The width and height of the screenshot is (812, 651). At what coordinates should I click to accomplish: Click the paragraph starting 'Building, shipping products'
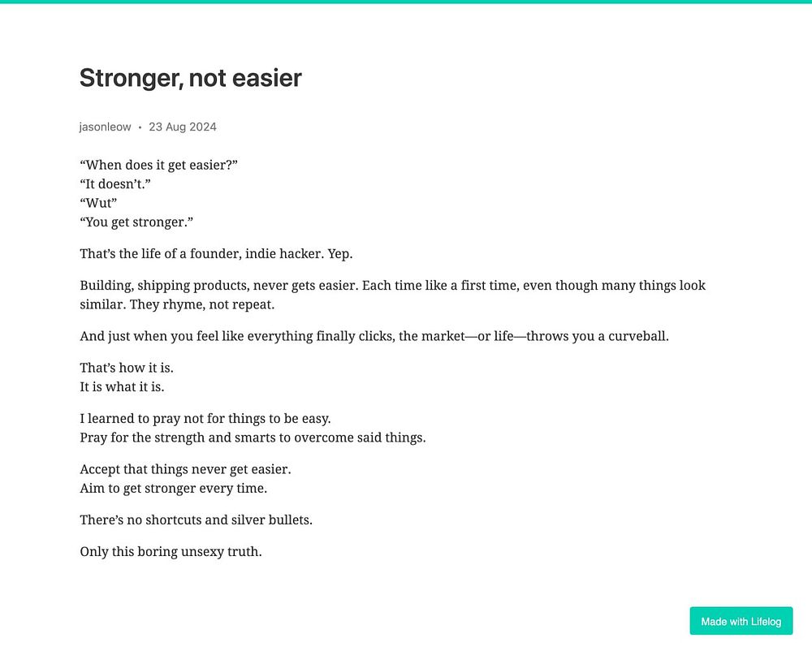(392, 295)
